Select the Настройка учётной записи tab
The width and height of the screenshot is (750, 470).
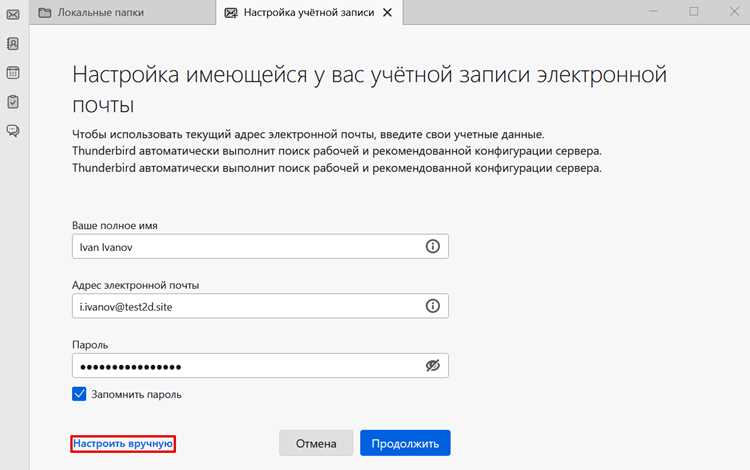tap(309, 12)
